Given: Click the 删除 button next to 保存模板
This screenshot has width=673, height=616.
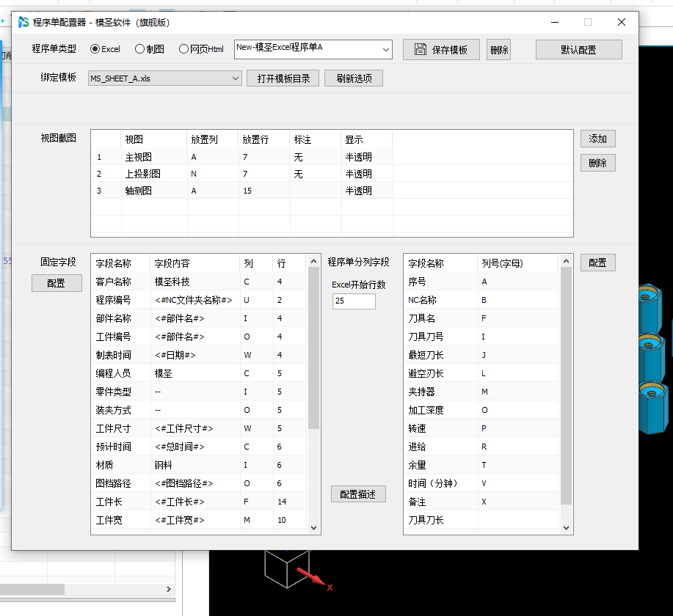Looking at the screenshot, I should point(499,50).
